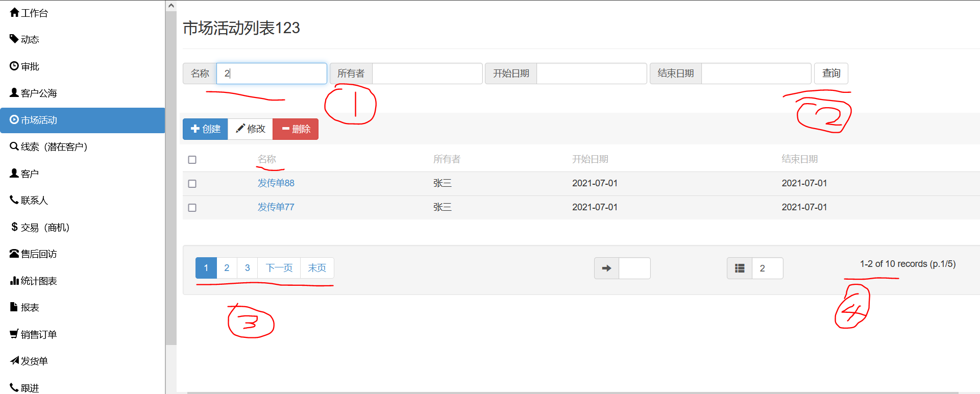Go to page 3 in pagination

coord(248,268)
